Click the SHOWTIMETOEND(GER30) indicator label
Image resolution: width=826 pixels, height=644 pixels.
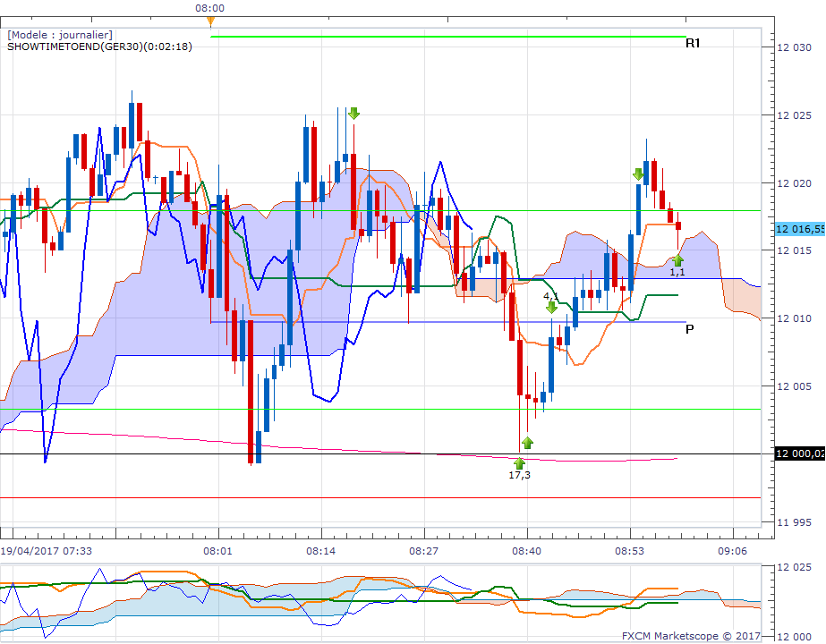click(x=99, y=47)
